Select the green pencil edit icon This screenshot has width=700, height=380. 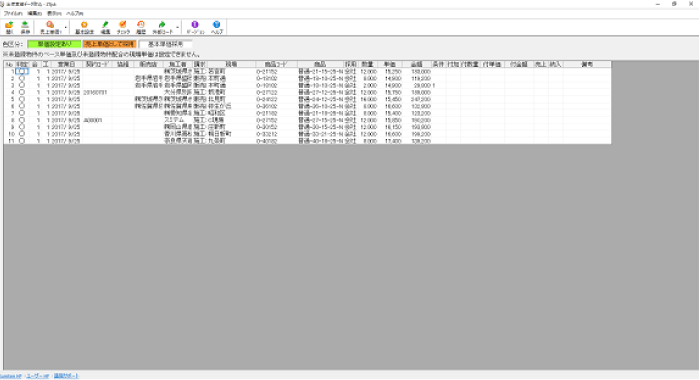point(105,27)
